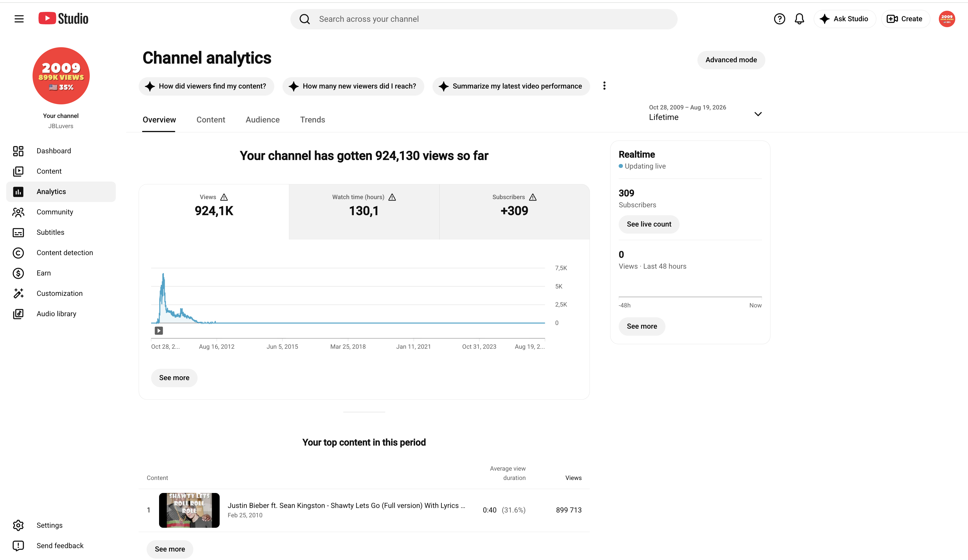This screenshot has height=560, width=968.
Task: Click the Settings gear icon
Action: pyautogui.click(x=18, y=525)
